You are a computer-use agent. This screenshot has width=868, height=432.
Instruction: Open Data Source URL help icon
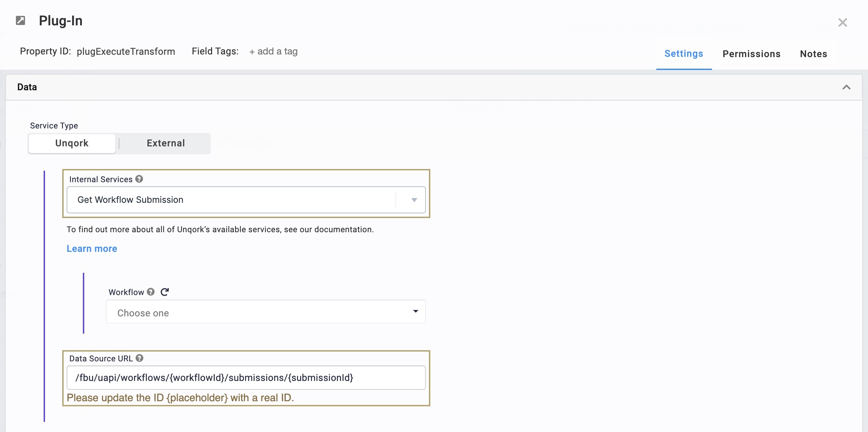click(139, 358)
